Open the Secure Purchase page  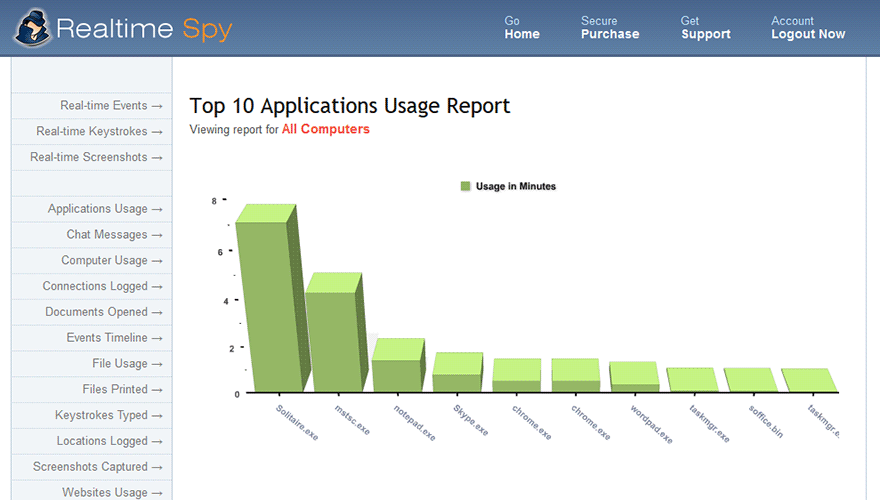[609, 27]
